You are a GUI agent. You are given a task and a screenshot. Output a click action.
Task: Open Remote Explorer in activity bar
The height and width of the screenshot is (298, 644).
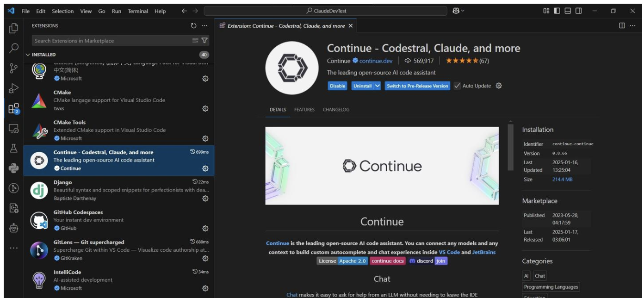pyautogui.click(x=13, y=129)
